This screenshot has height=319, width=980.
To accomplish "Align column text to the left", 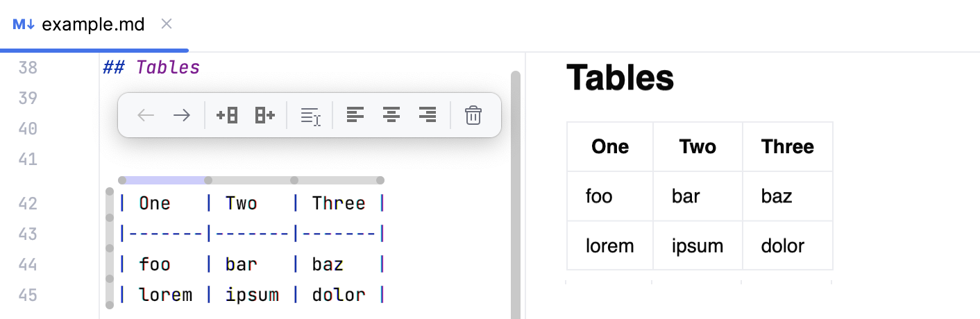I will (355, 115).
